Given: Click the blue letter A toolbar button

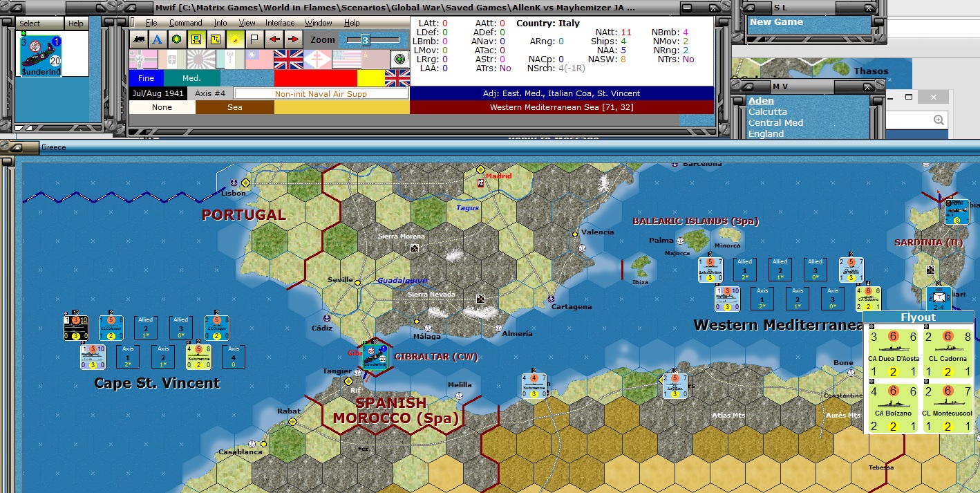Looking at the screenshot, I should click(x=158, y=39).
